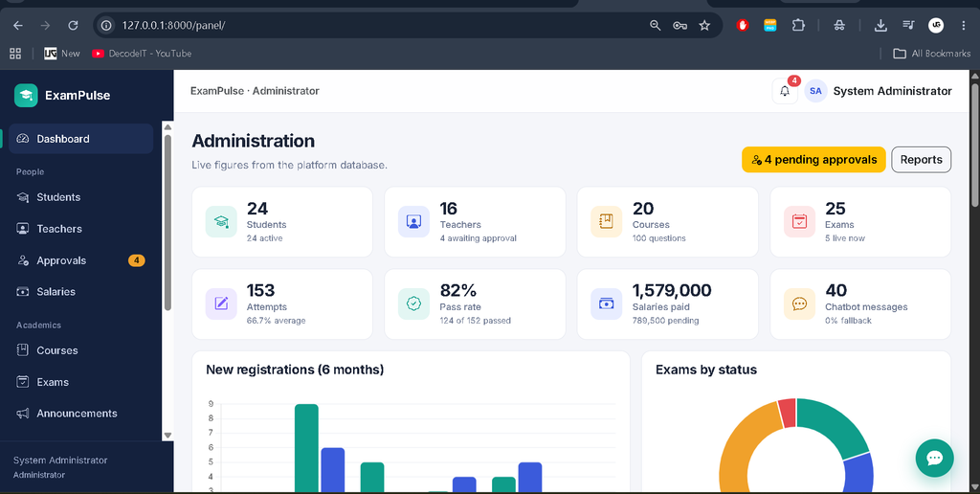Bookmark this page with the star

click(704, 26)
